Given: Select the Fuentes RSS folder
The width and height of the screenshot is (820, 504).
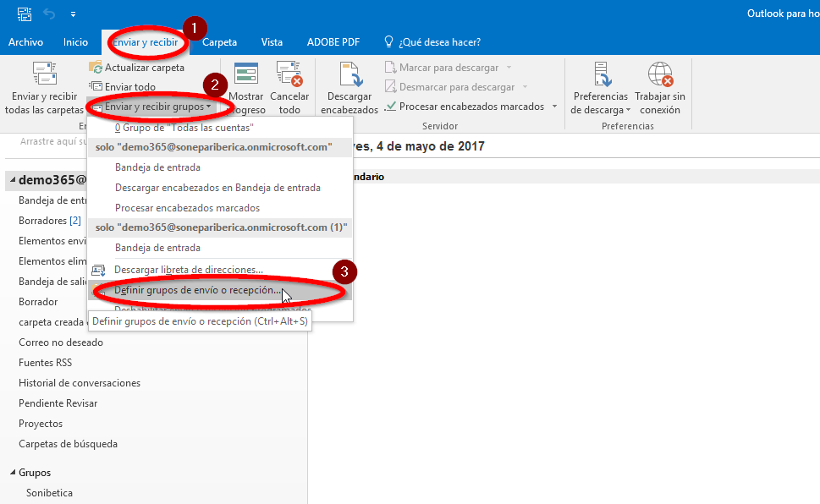Looking at the screenshot, I should (45, 363).
